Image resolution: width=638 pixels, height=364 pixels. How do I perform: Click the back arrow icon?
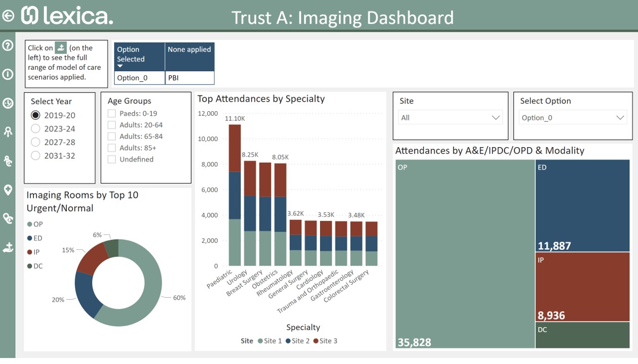(8, 16)
